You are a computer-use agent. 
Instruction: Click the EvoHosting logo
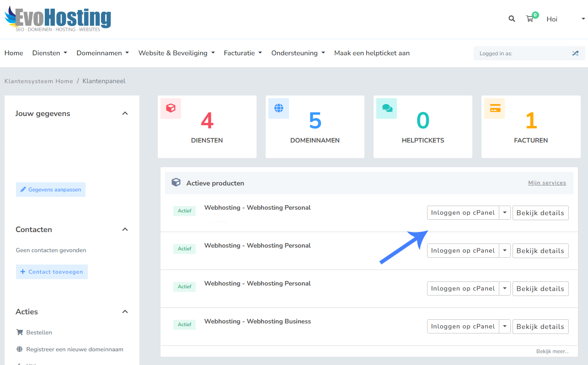58,19
